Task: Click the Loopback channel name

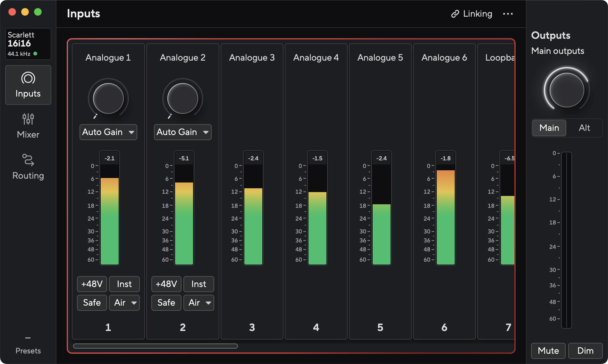Action: click(500, 58)
